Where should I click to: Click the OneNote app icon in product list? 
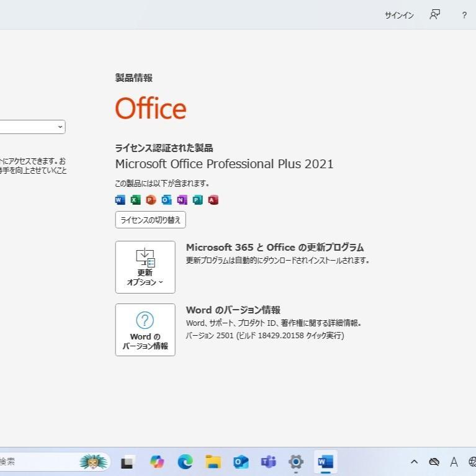point(182,200)
